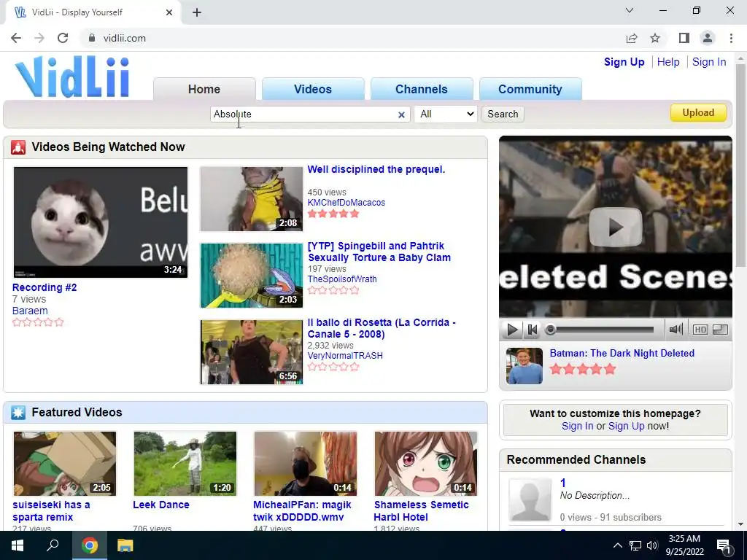Click Sign Up in the customize homepage box

point(626,426)
